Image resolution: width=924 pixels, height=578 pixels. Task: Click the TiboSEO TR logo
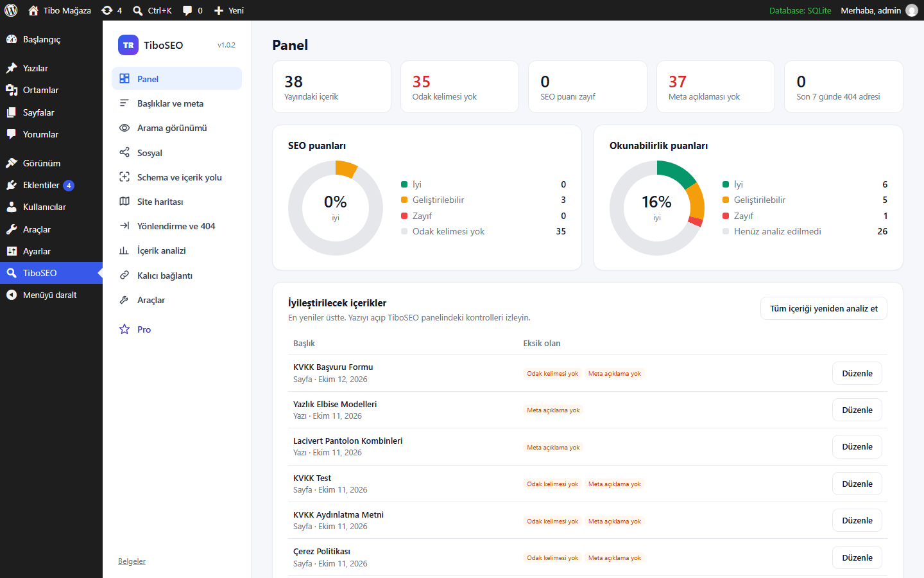(x=128, y=45)
